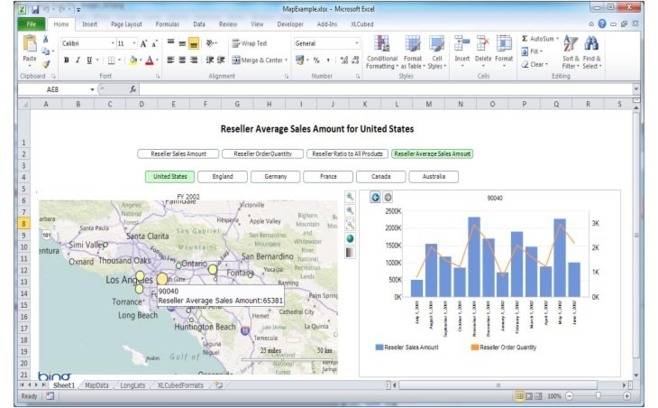Click the Comma Style icon

click(328, 60)
